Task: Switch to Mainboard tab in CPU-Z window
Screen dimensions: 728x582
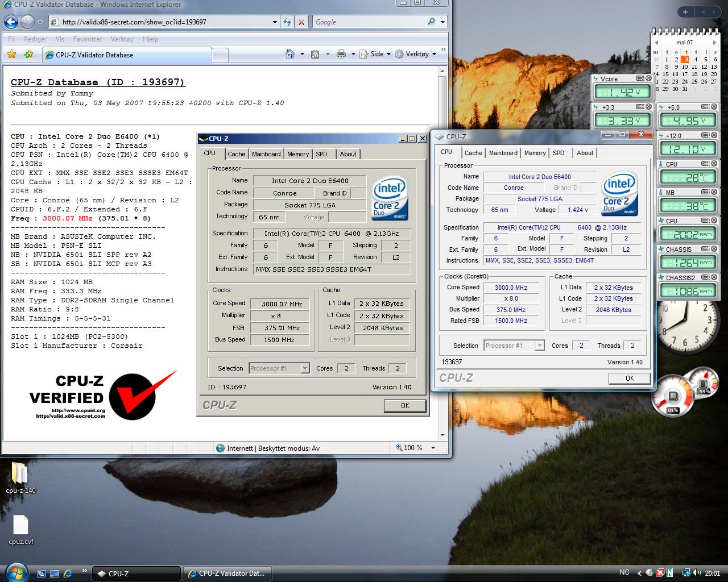Action: click(503, 153)
